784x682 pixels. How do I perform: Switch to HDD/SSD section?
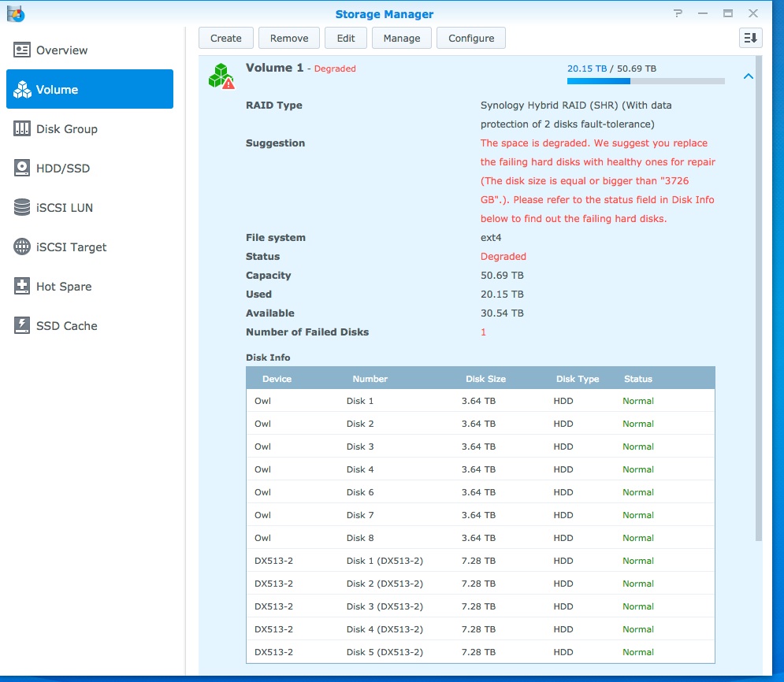click(x=90, y=169)
